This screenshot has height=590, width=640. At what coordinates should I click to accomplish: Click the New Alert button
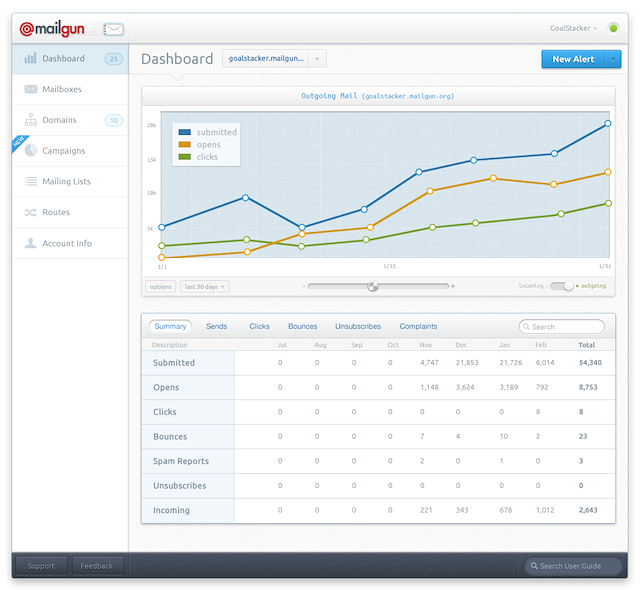[573, 59]
